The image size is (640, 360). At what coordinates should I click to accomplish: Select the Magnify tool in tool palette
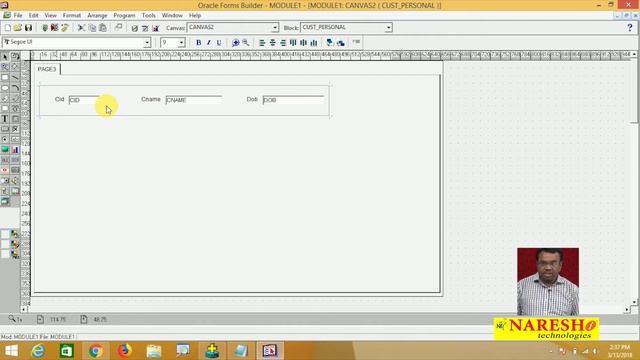[4, 67]
